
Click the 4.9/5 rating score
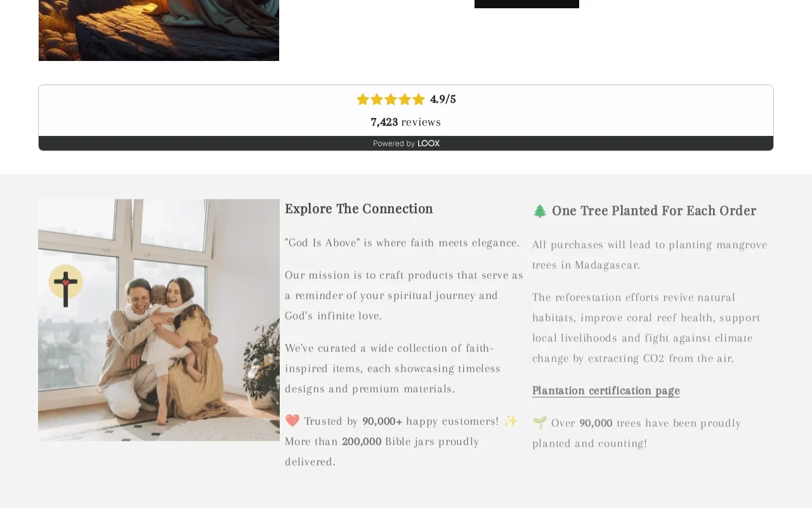pyautogui.click(x=443, y=99)
